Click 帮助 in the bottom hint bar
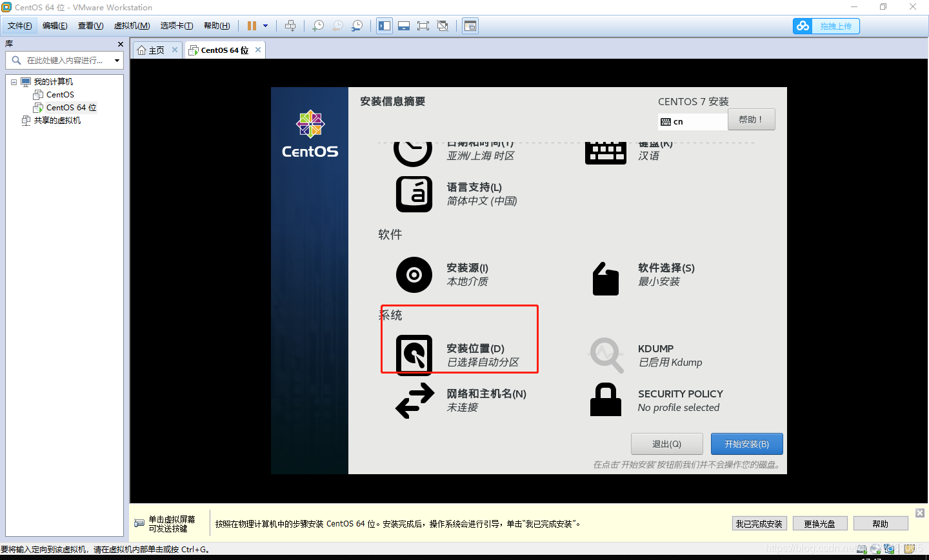 881,524
